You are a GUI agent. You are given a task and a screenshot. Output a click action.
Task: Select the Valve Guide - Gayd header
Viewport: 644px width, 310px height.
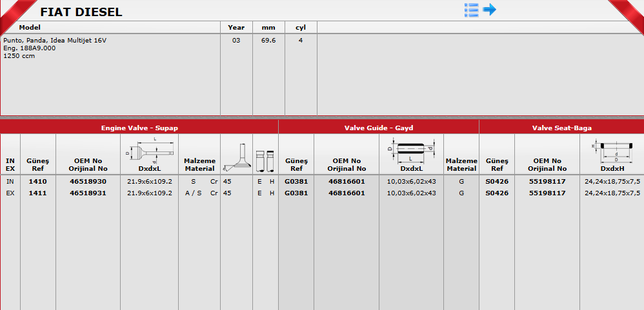pos(378,128)
